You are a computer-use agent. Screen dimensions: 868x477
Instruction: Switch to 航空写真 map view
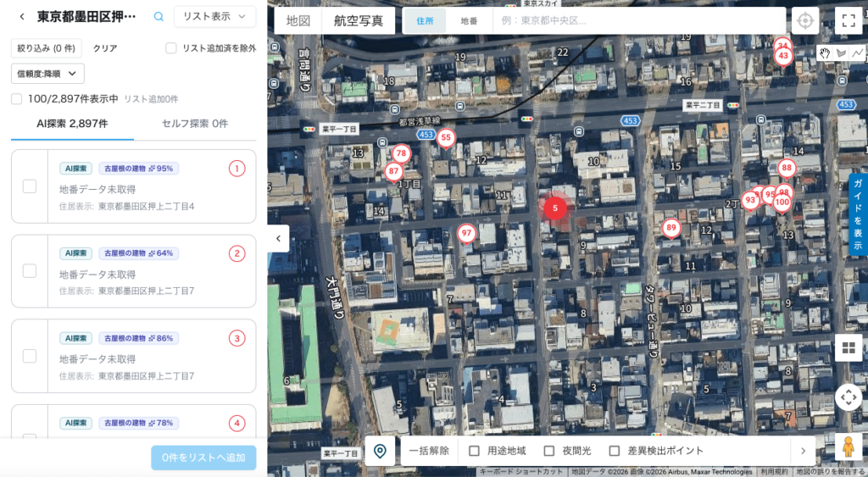(x=358, y=20)
